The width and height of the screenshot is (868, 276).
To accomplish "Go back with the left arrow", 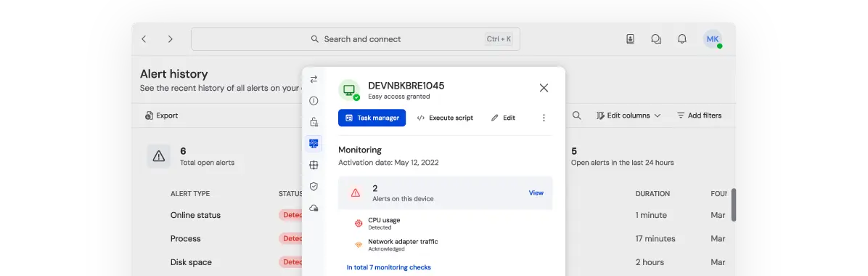I will 144,38.
